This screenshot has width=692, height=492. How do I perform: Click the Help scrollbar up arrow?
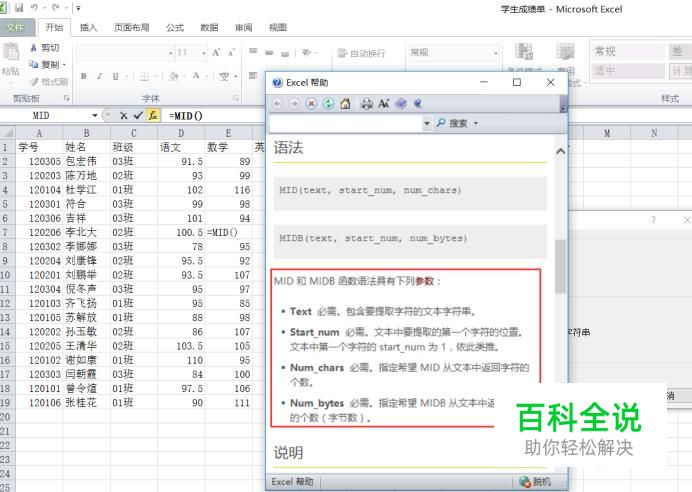(560, 151)
